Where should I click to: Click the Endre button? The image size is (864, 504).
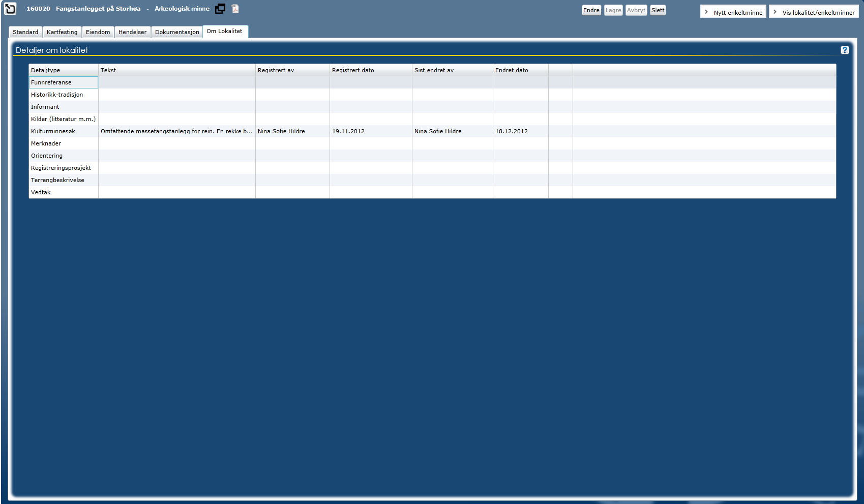(591, 10)
